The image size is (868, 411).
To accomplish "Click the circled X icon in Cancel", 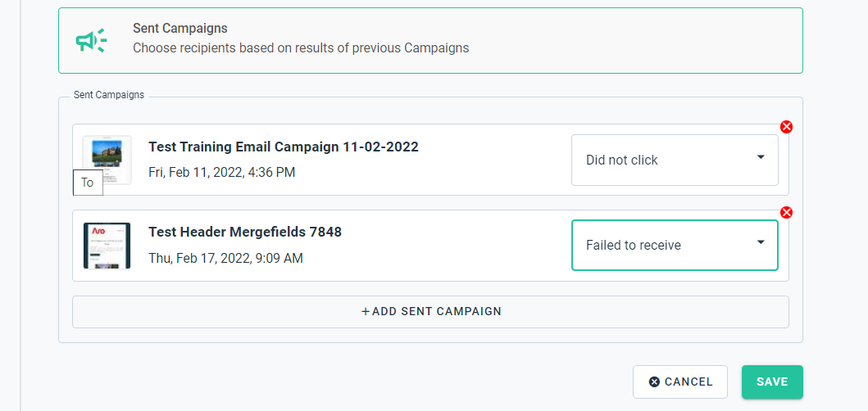I will [x=654, y=382].
